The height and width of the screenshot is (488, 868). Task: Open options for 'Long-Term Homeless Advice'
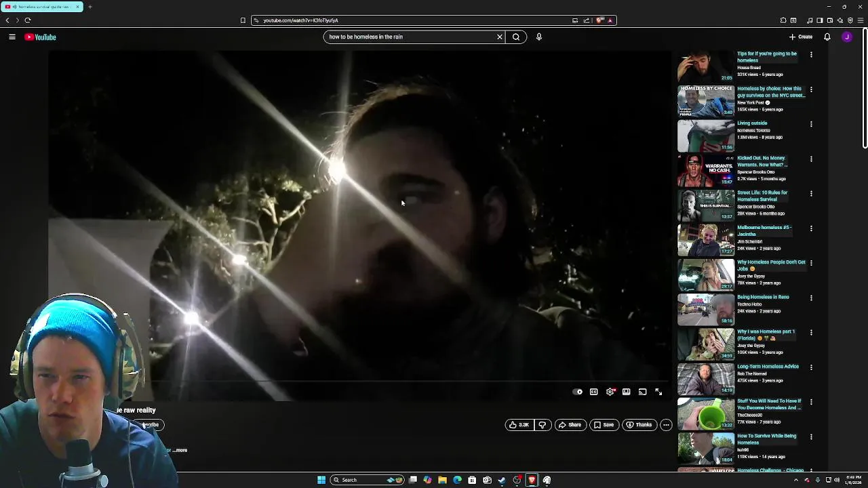click(811, 367)
